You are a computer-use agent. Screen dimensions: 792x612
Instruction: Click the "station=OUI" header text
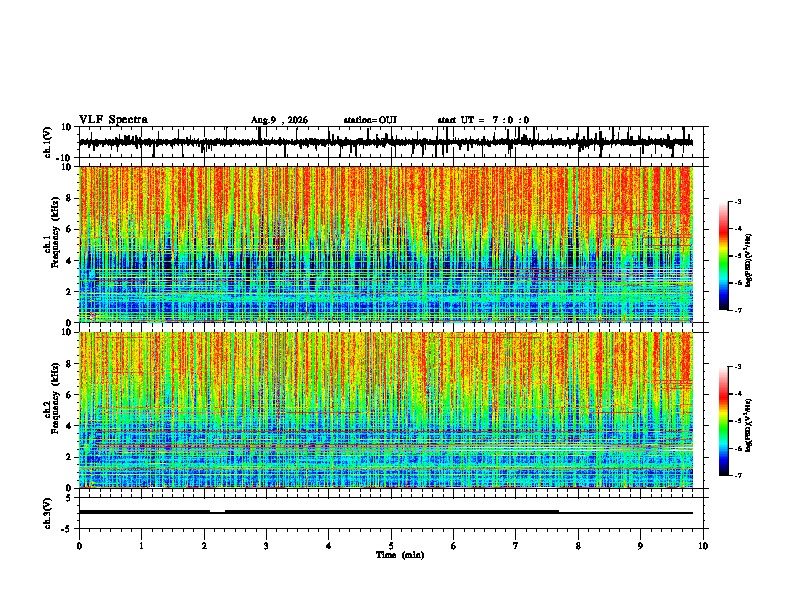click(x=370, y=120)
